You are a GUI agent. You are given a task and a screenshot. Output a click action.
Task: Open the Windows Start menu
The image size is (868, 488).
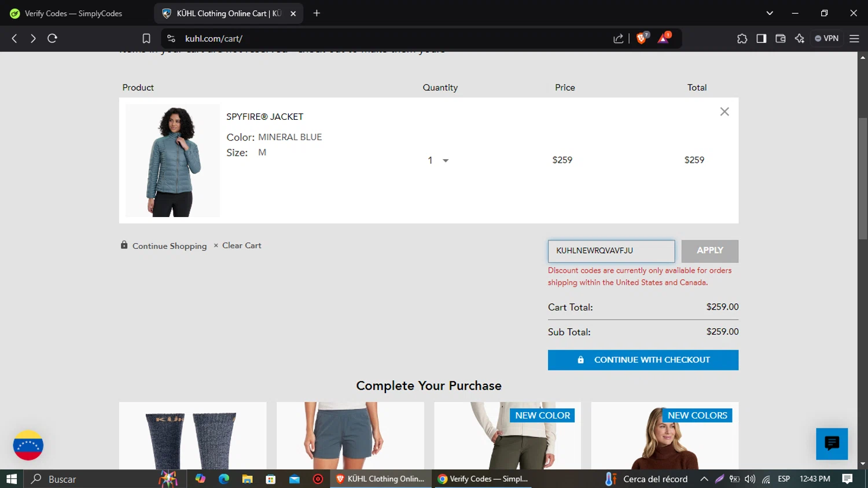click(x=12, y=479)
